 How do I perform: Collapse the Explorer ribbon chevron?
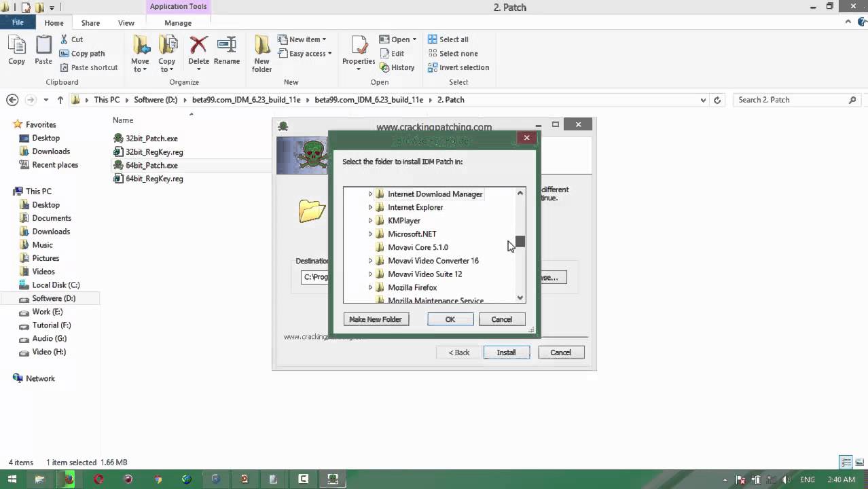tap(848, 23)
